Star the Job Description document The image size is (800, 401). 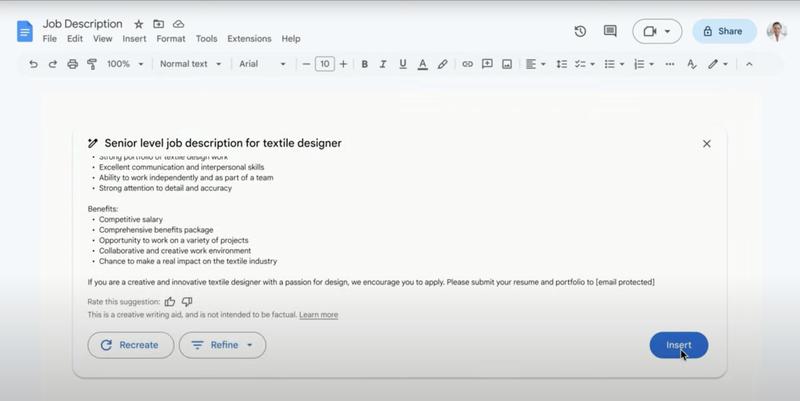click(x=139, y=24)
